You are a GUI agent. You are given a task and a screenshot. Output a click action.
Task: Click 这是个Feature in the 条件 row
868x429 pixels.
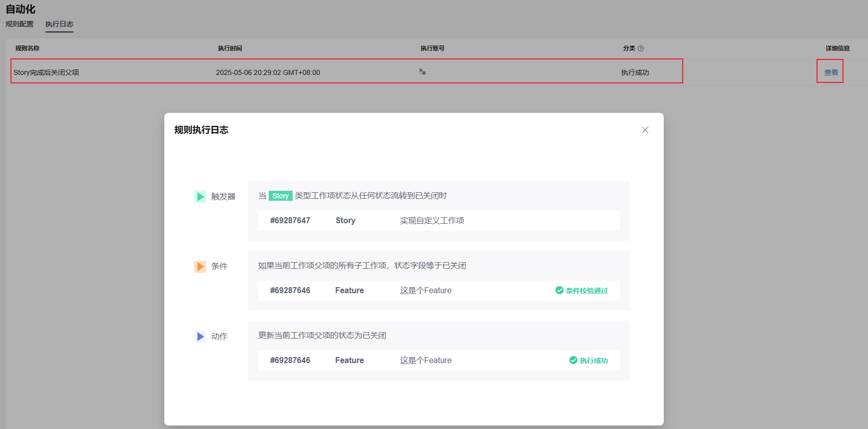tap(426, 290)
